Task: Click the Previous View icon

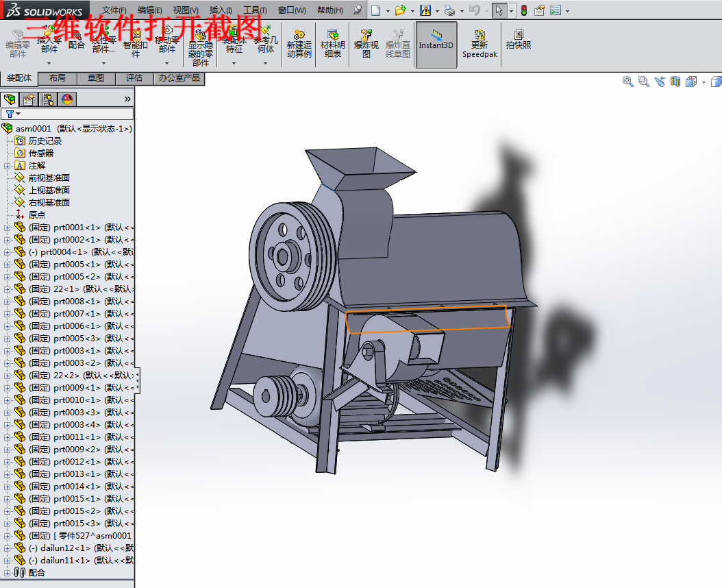Action: [660, 82]
